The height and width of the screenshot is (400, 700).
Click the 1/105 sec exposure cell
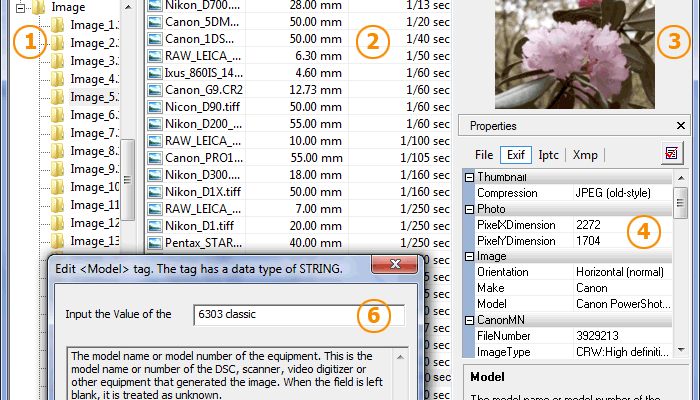click(425, 158)
